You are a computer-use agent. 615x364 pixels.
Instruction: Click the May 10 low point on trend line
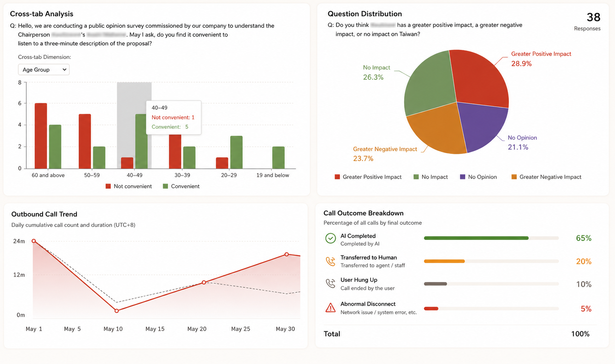117,311
